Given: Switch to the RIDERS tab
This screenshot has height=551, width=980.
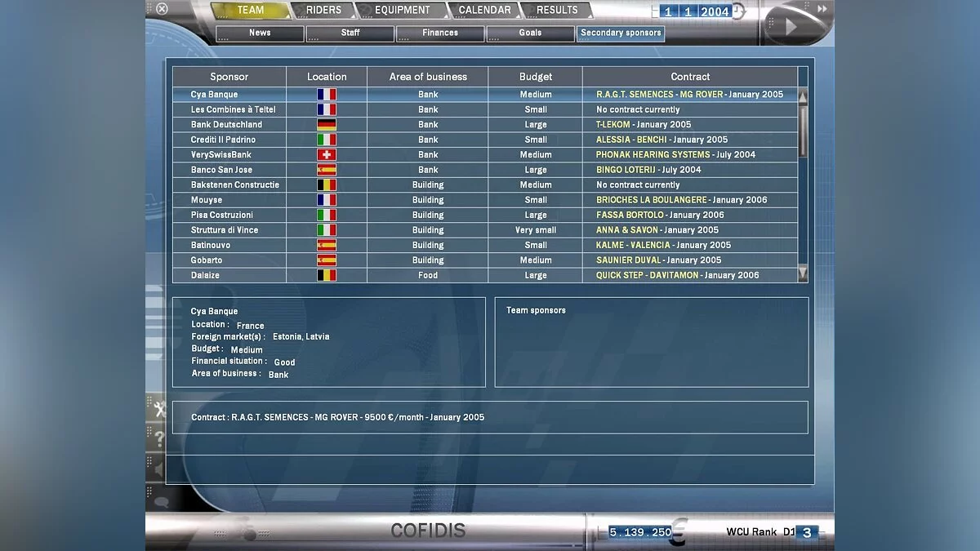Looking at the screenshot, I should pos(324,11).
